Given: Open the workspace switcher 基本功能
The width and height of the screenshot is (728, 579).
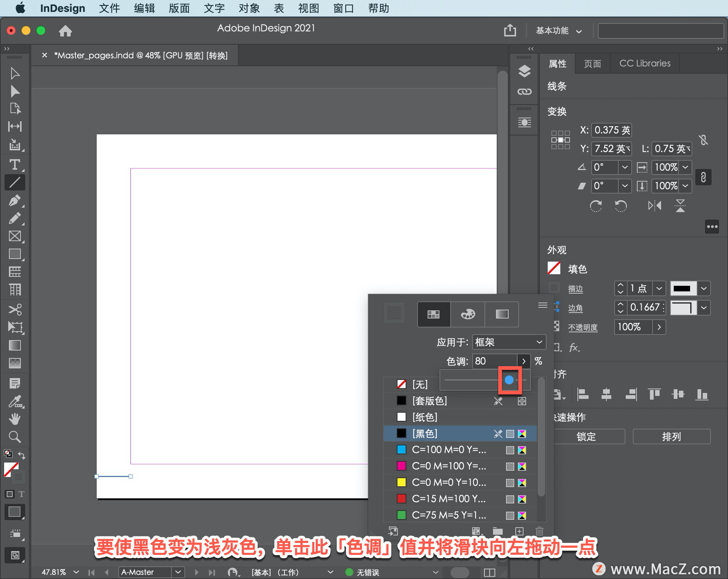Looking at the screenshot, I should 559,31.
